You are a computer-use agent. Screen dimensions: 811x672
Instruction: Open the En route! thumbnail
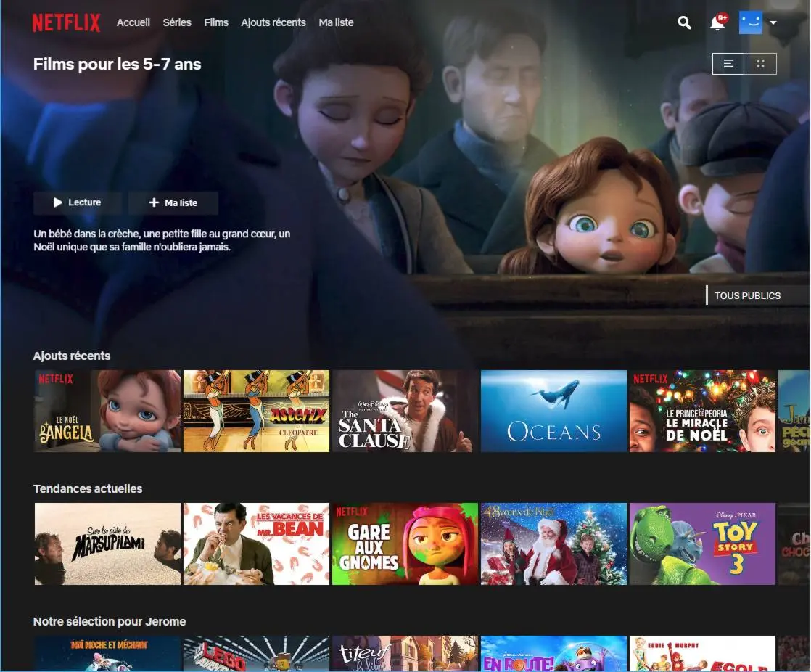(554, 653)
